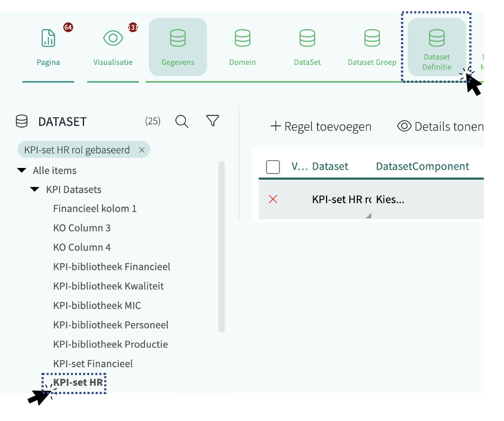Select KPI-bibliotheek Kwaliteit dataset
The width and height of the screenshot is (504, 421).
pos(108,286)
